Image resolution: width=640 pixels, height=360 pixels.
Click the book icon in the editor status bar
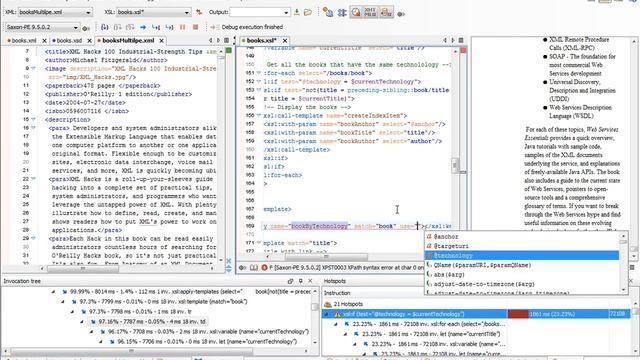click(253, 268)
